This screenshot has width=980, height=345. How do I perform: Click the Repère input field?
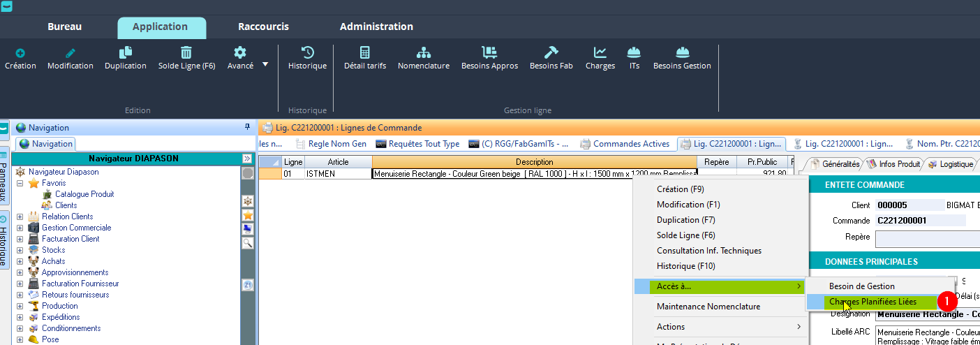coord(927,238)
